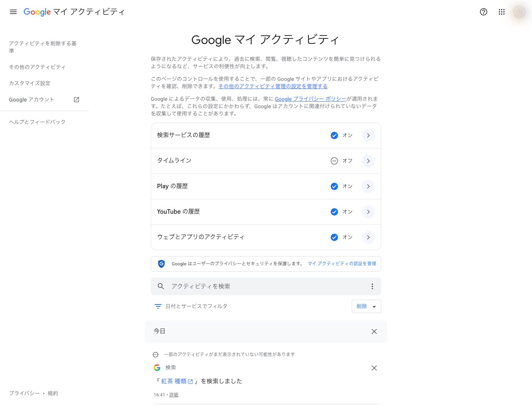Open the 削除 dropdown button
532x406 pixels.
(366, 306)
